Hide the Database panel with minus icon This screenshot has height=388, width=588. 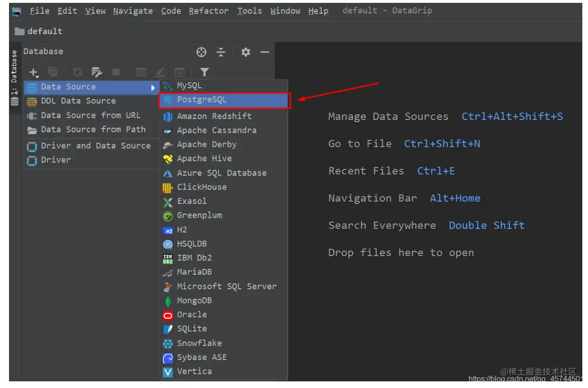coord(265,52)
